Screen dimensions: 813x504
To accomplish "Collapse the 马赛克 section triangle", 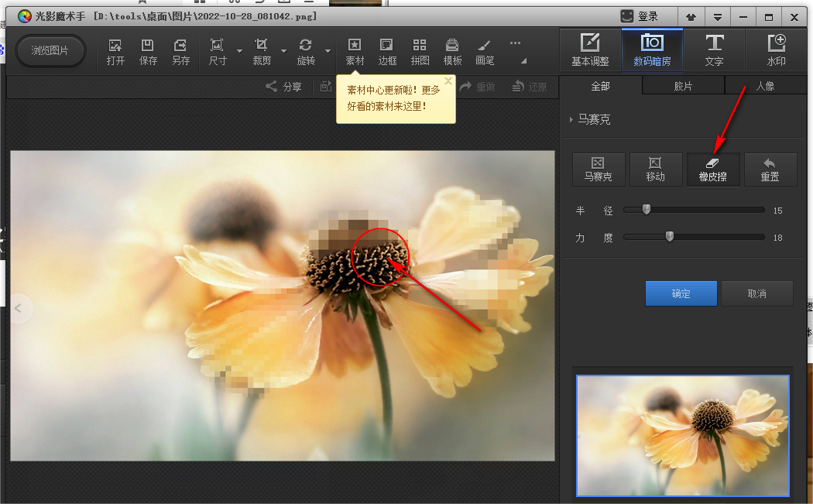I will tap(571, 120).
